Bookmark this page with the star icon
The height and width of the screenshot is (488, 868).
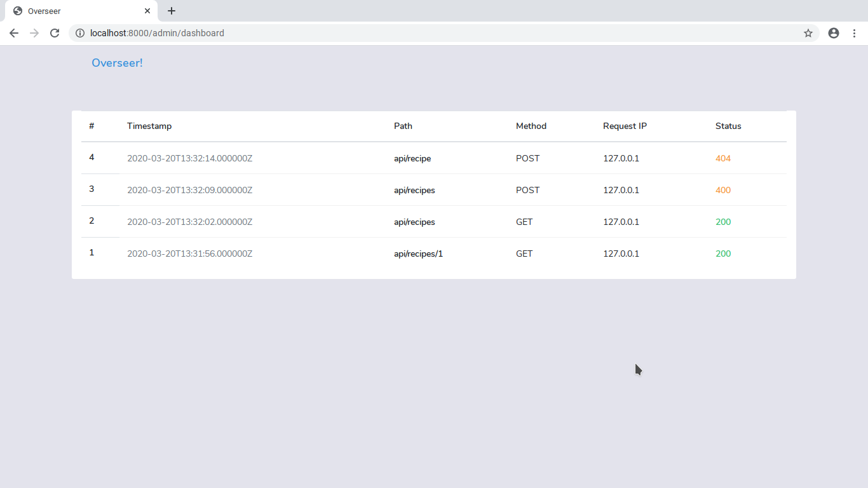(x=808, y=33)
